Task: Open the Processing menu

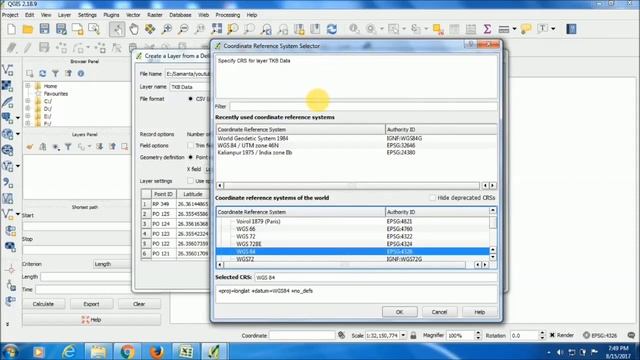Action: click(228, 15)
